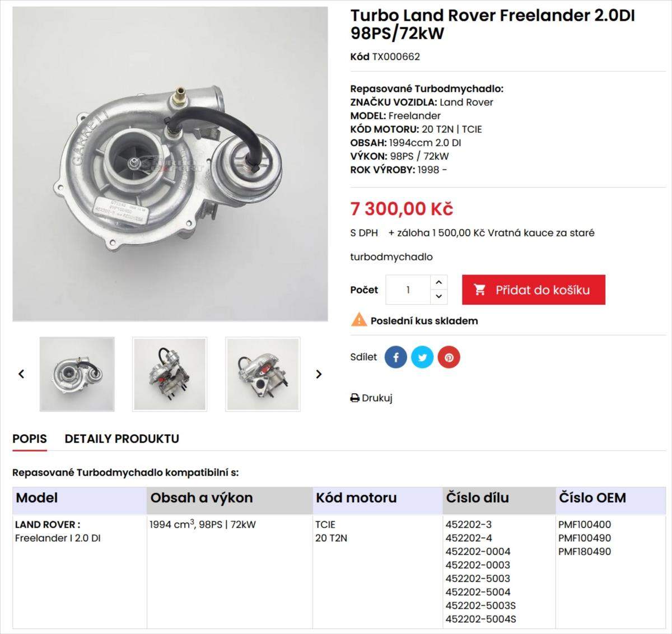The image size is (672, 634).
Task: Click the Drukuj print link
Action: [x=377, y=398]
